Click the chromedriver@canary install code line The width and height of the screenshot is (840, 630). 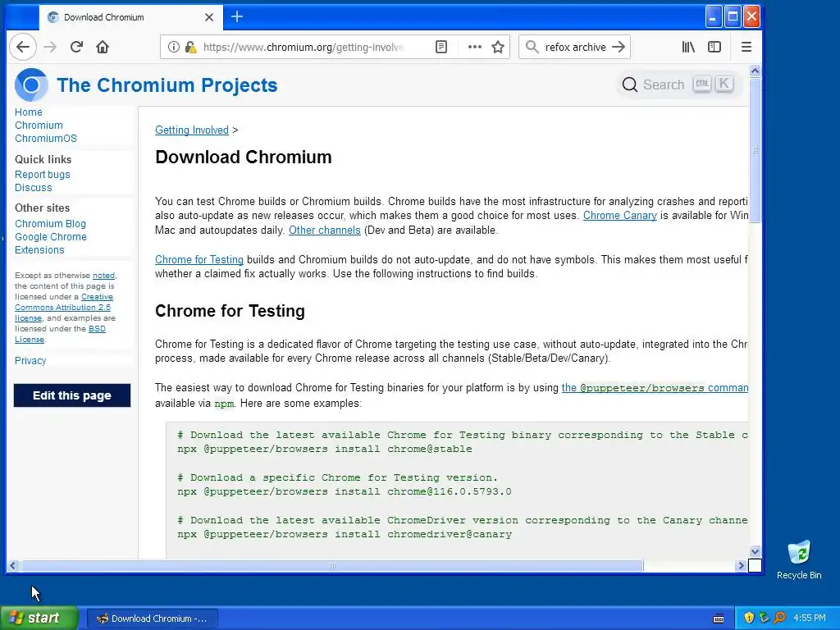pyautogui.click(x=345, y=535)
